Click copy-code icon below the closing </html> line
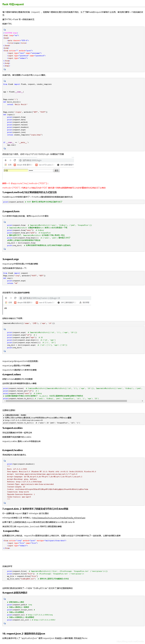This screenshot has width=145, height=644. (5, 69)
